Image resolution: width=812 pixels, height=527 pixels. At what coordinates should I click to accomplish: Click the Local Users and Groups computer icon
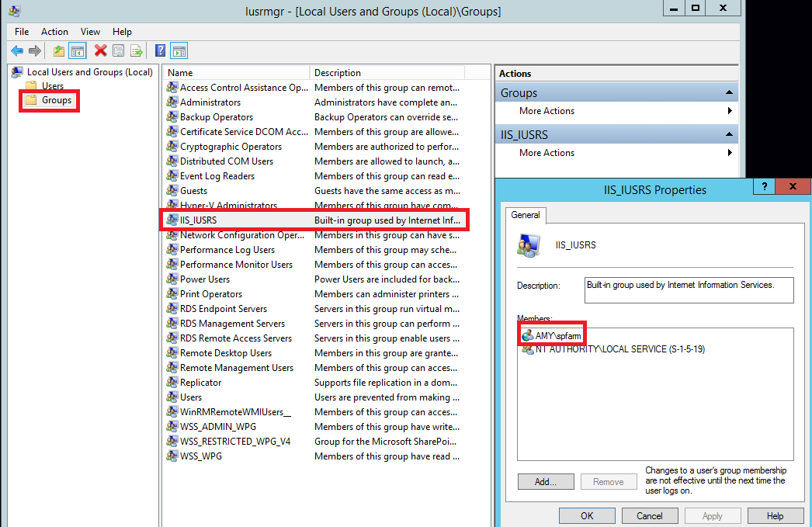pos(17,72)
